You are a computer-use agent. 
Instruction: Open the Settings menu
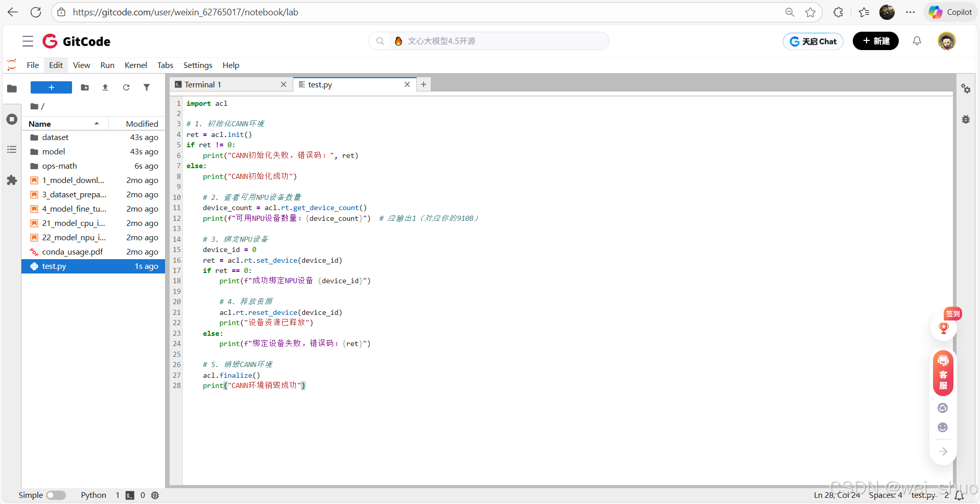(x=198, y=65)
